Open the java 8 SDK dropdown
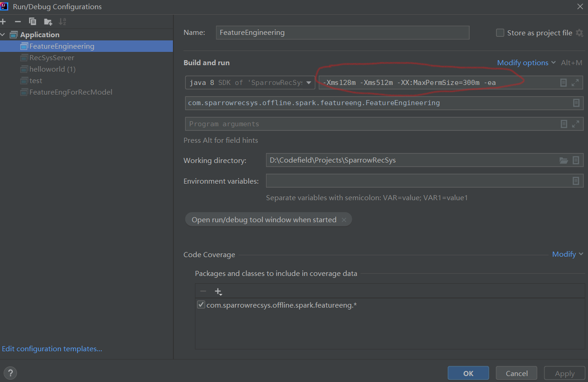Screen dimensions: 588x382 (250, 83)
